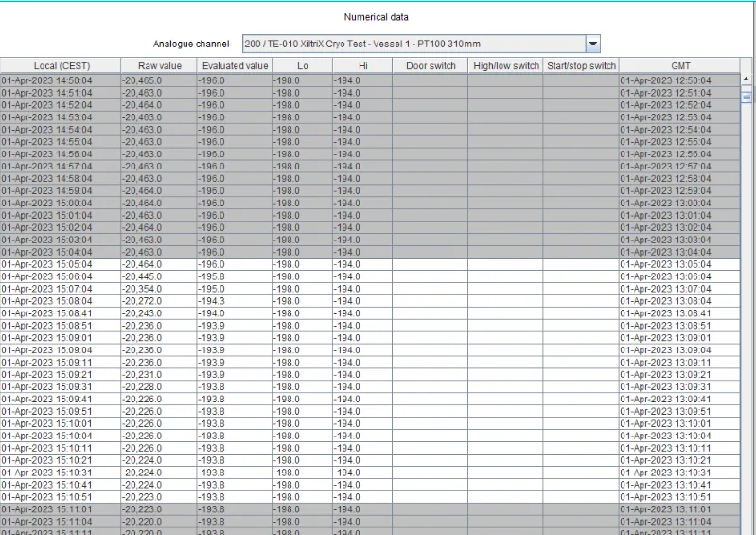756x535 pixels.
Task: Sort by Local (CEST) column header
Action: pos(61,65)
